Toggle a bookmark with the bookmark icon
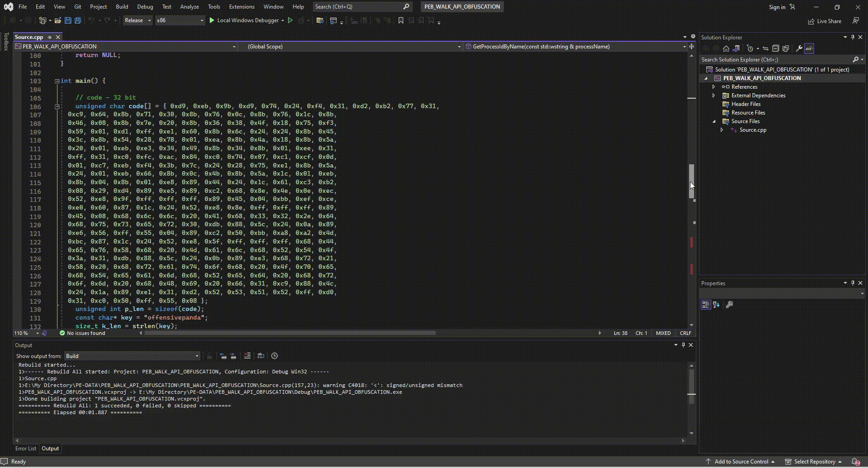 tap(401, 20)
